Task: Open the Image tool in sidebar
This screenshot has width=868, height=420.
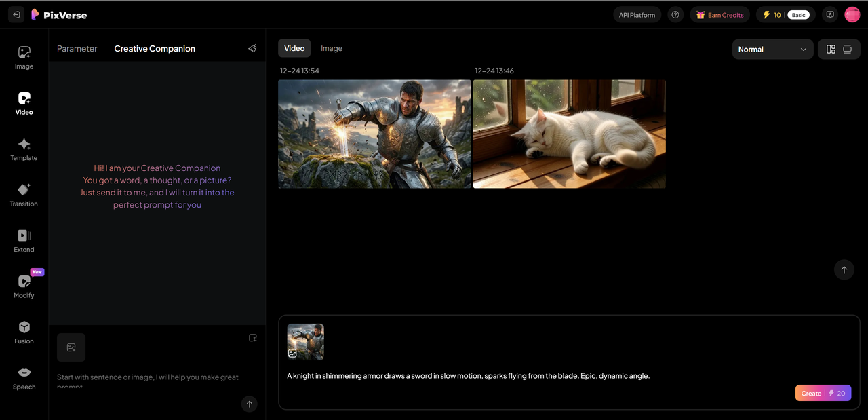Action: [24, 57]
